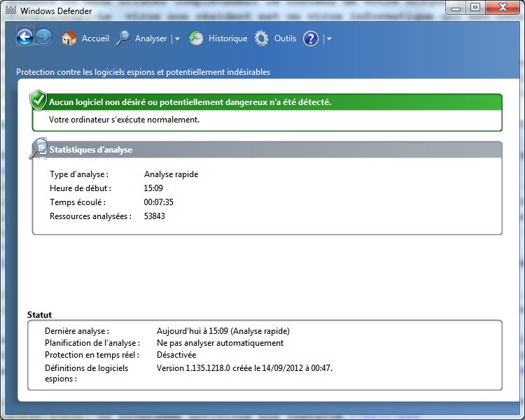525x420 pixels.
Task: Click the 'Désactivée' real-time protection value
Action: (x=176, y=355)
